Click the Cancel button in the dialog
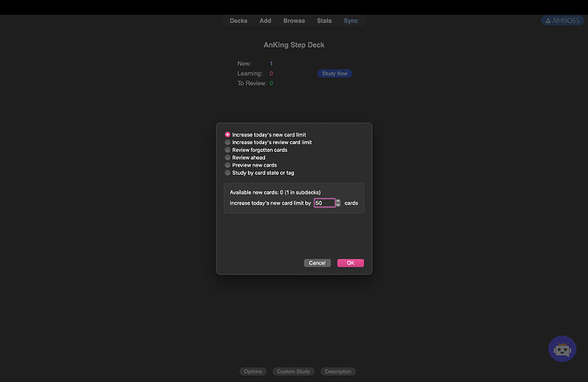588x382 pixels. (x=317, y=263)
